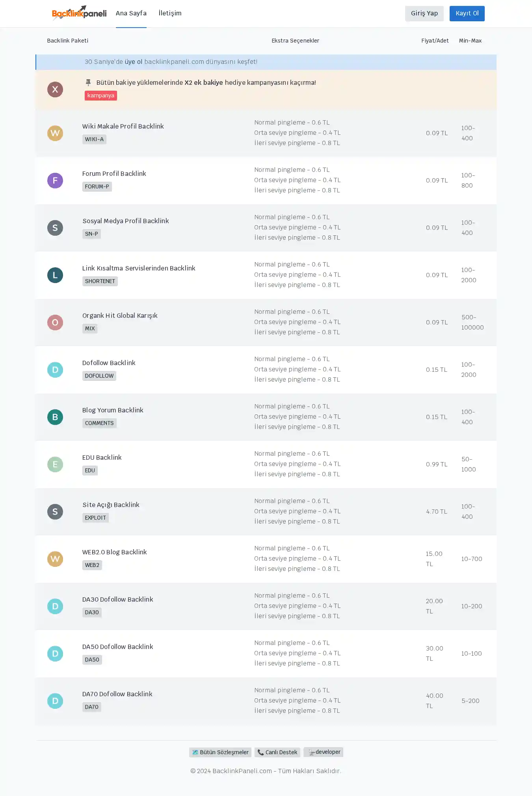Screen dimensions: 532x796
Task: Click the purple F Forum Profil avatar
Action: 55,181
